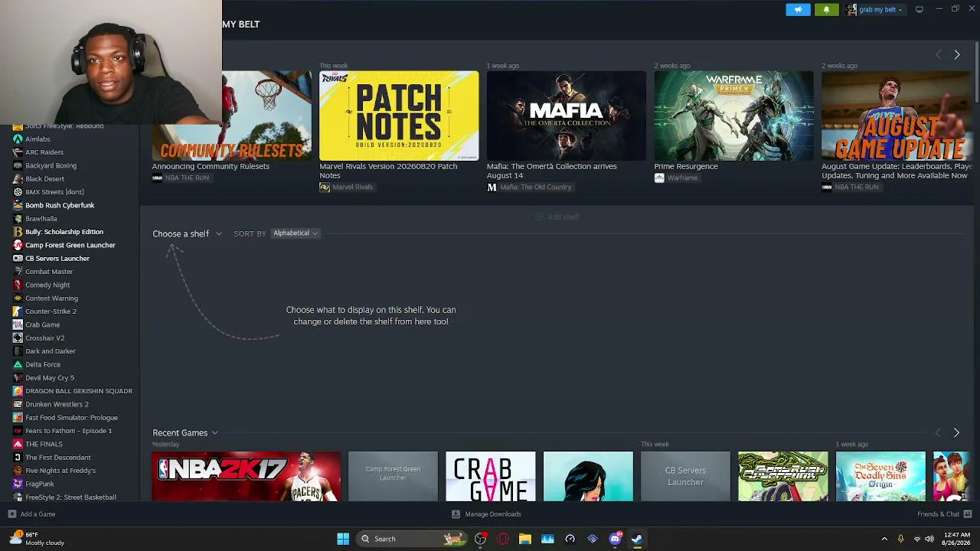Open the 'grab my belt' account dropdown

click(x=874, y=9)
